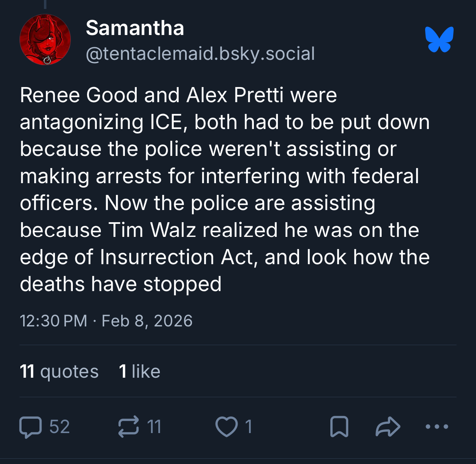The width and height of the screenshot is (476, 464).
Task: Click the Feb 8, 2026 date
Action: click(147, 321)
